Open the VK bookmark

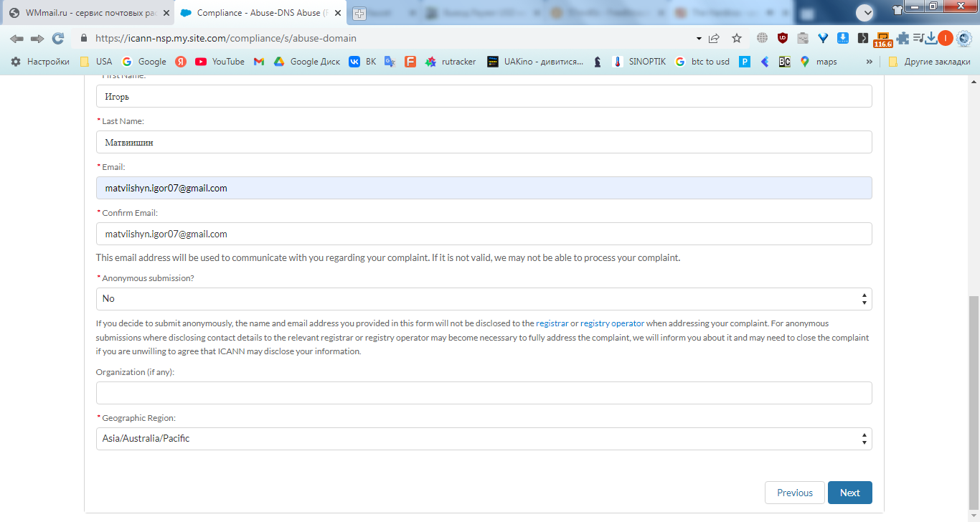362,62
